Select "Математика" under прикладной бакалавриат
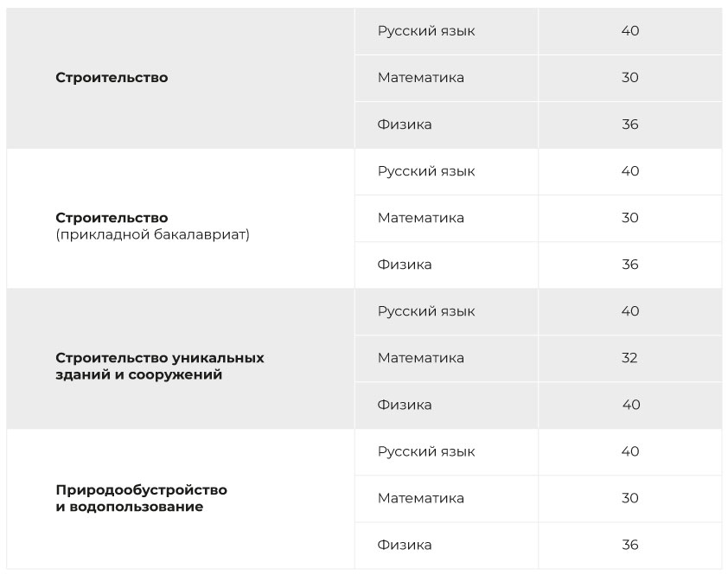Screen dimensions: 728x575 coord(420,218)
